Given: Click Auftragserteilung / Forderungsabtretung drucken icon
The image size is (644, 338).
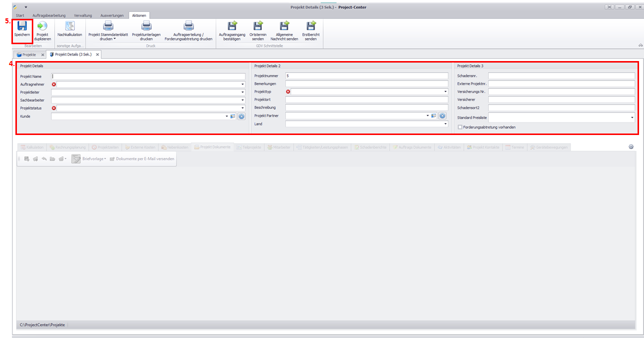Looking at the screenshot, I should [x=188, y=26].
